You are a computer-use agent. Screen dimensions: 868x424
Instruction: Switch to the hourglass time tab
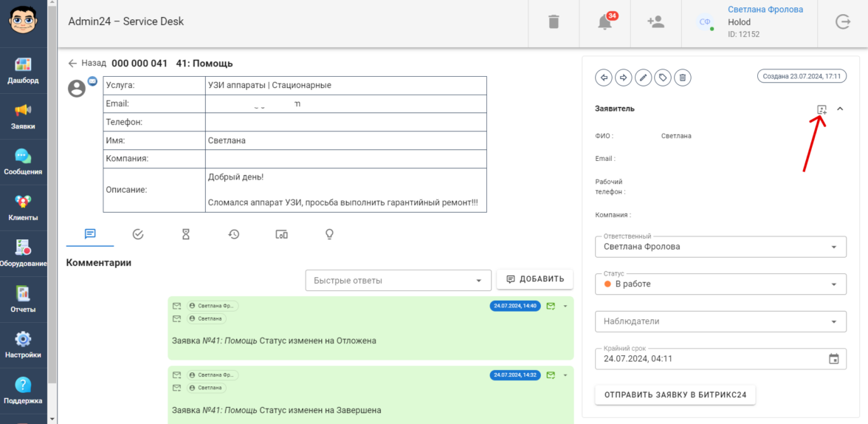point(186,234)
